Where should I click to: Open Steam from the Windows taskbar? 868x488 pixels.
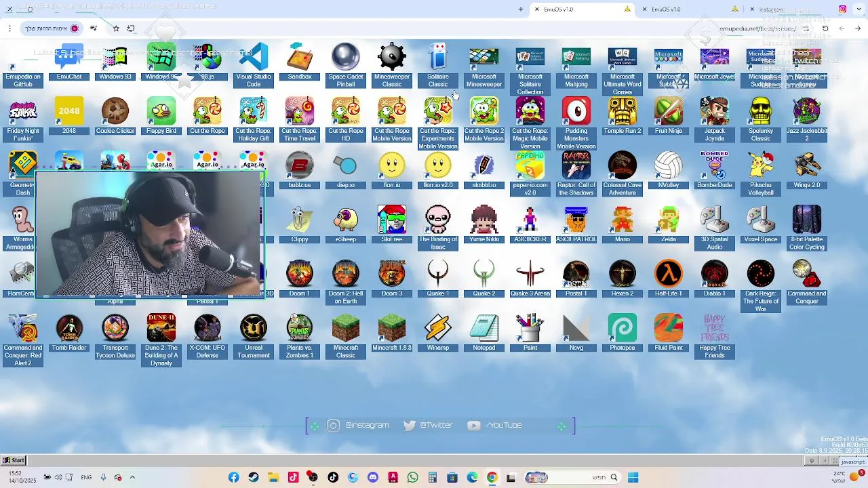pos(254,478)
